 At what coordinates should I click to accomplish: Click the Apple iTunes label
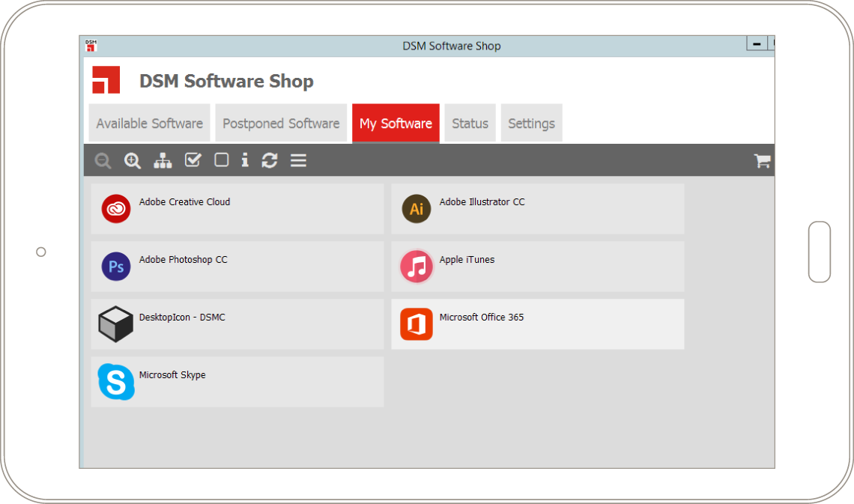pyautogui.click(x=467, y=260)
